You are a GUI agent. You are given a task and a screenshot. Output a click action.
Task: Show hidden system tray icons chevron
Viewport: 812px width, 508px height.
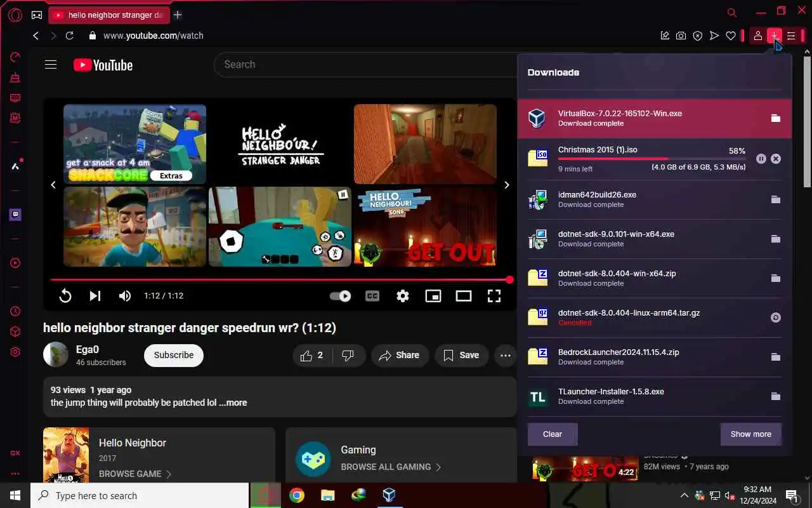[x=684, y=495]
